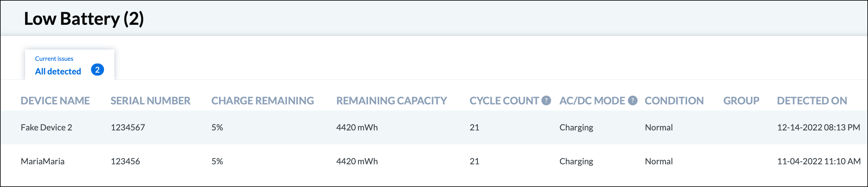The width and height of the screenshot is (868, 187).
Task: Open the MariaMaria device row
Action: coord(434,161)
